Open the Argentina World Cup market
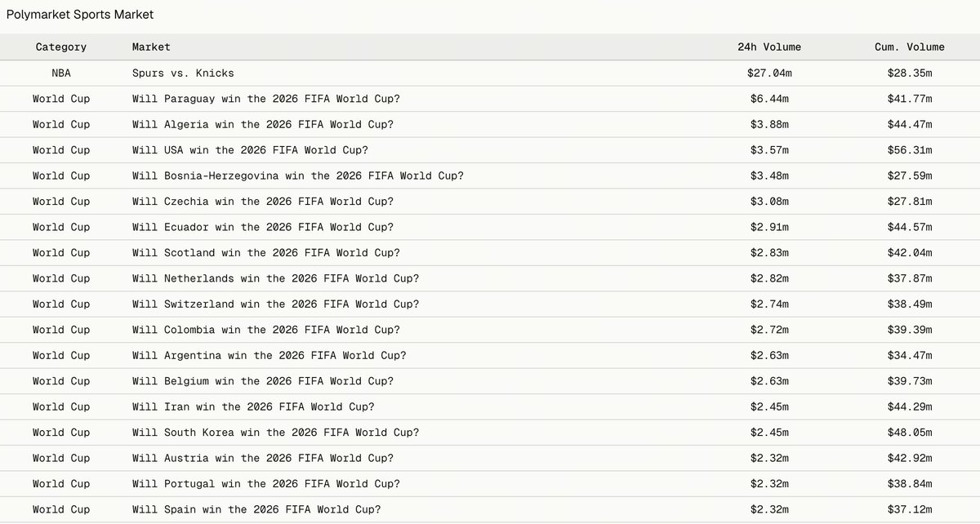The image size is (980, 524). point(269,355)
